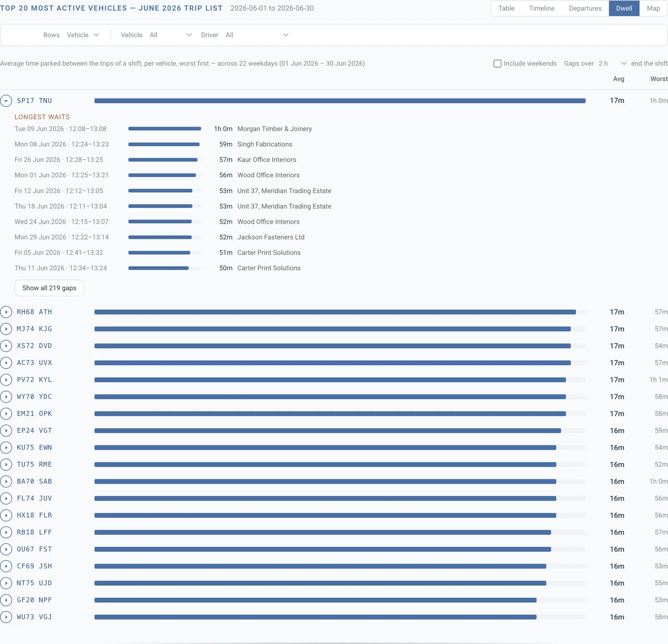Expand the AC73 UVX vehicle row
This screenshot has width=668, height=644.
point(6,363)
